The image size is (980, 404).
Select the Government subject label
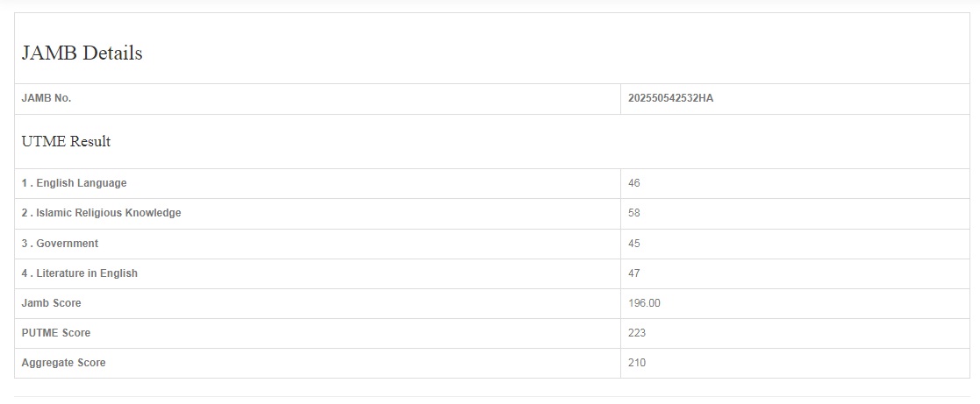click(x=61, y=244)
